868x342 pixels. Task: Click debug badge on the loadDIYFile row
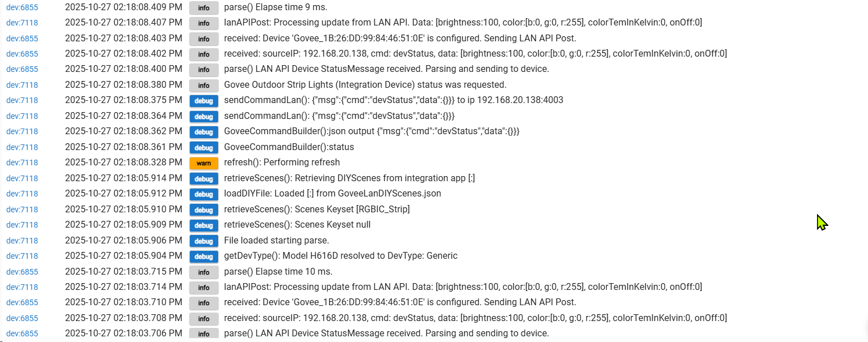(x=203, y=194)
